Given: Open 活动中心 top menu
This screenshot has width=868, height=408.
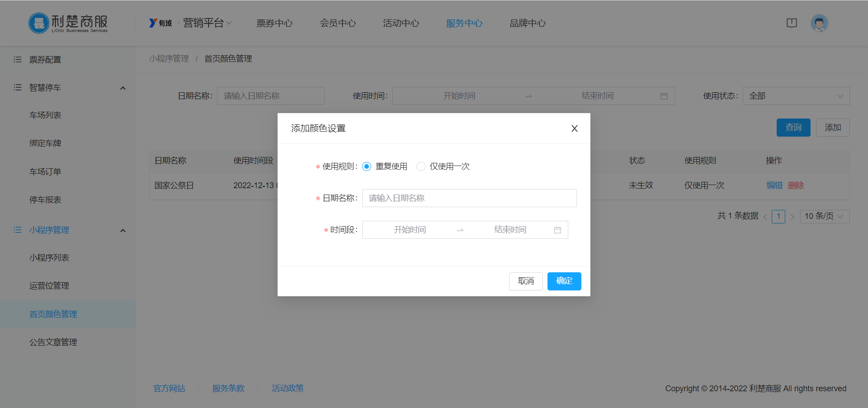Looking at the screenshot, I should click(401, 23).
